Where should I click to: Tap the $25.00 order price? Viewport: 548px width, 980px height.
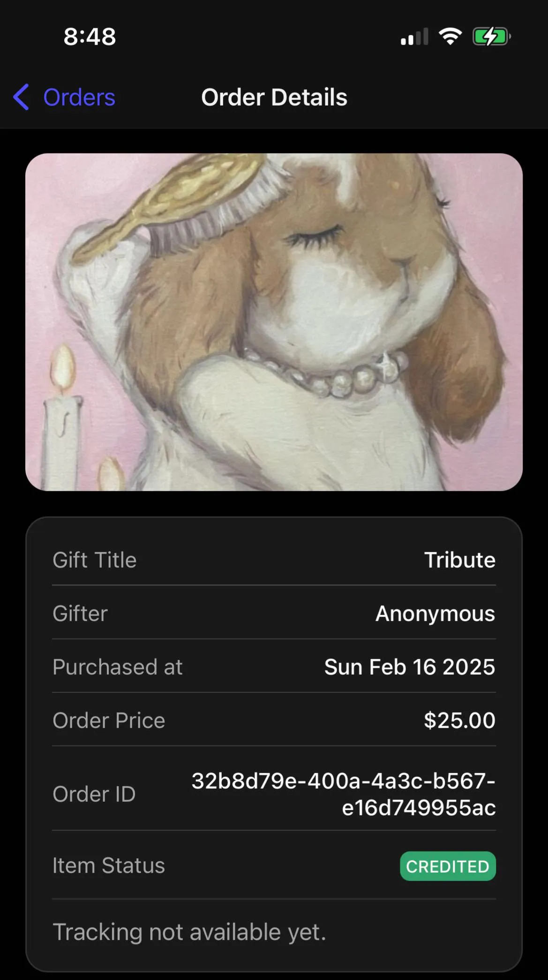459,720
